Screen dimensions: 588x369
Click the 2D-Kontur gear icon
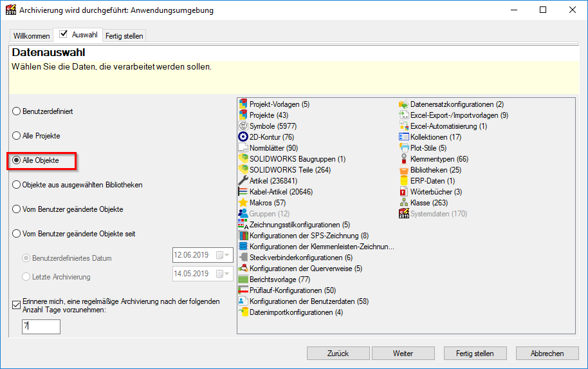pyautogui.click(x=243, y=137)
